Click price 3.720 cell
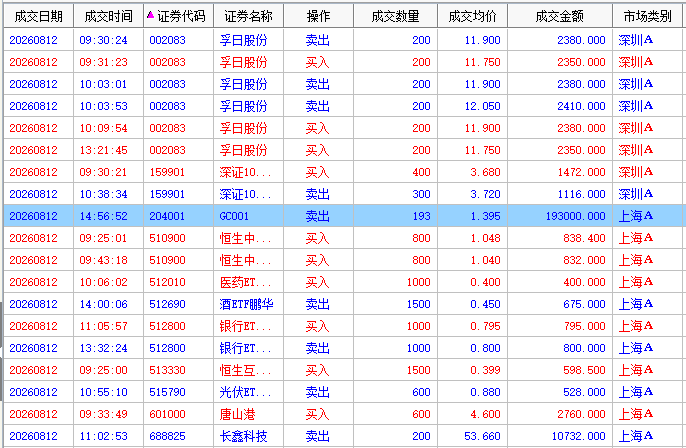Screen dimensions: 686x448 point(485,194)
